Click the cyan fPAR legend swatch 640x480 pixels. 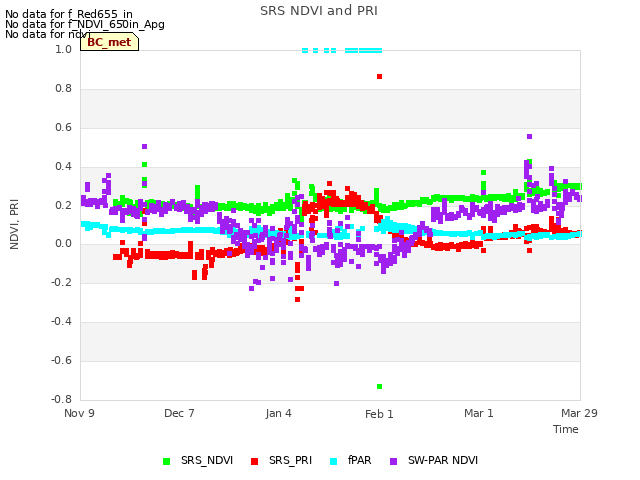coord(333,461)
